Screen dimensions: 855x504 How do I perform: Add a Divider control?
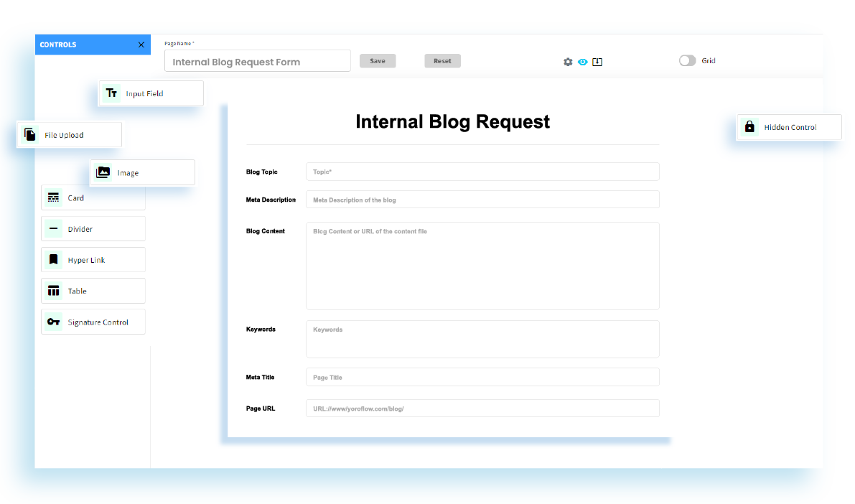93,228
